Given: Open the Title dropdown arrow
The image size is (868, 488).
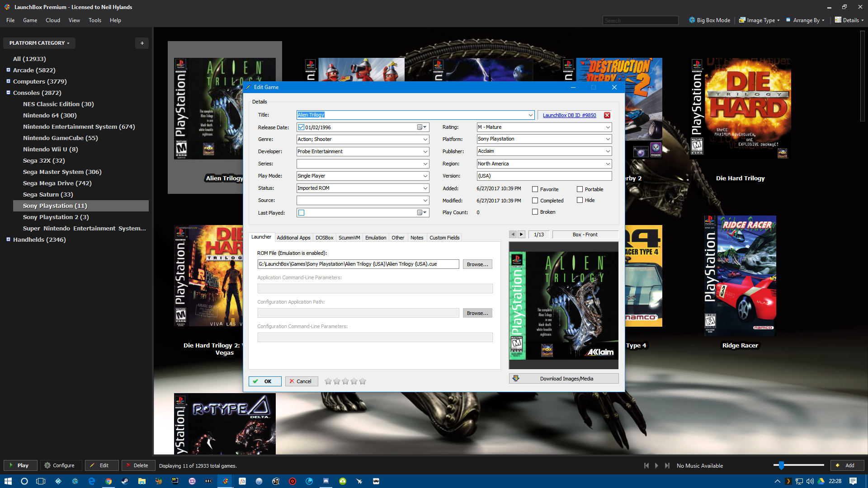Looking at the screenshot, I should [531, 115].
